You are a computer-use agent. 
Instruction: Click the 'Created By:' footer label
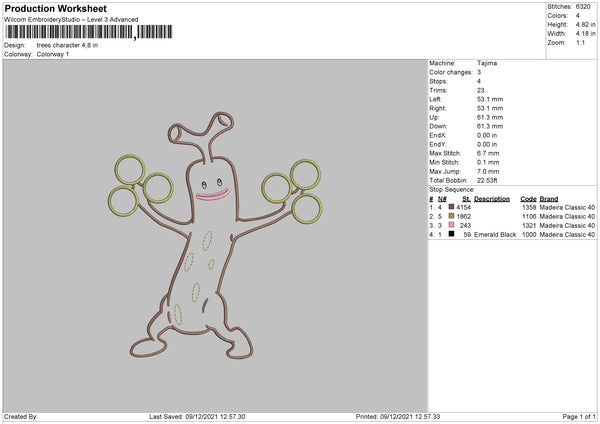point(21,417)
